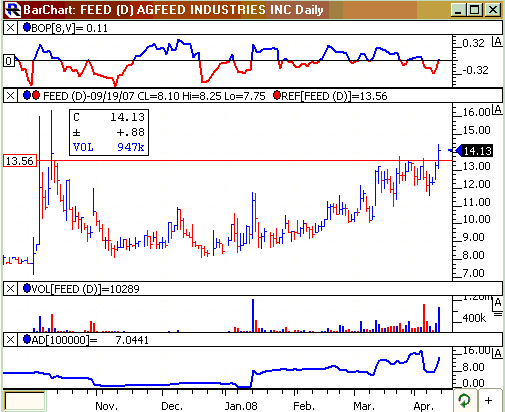Close the VOL indicator pane
This screenshot has width=505, height=412.
pos(10,289)
